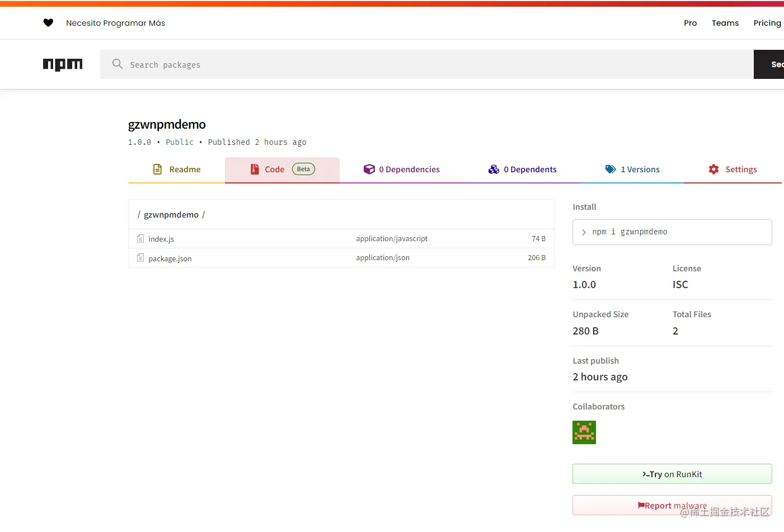Open the package.json file

click(170, 258)
